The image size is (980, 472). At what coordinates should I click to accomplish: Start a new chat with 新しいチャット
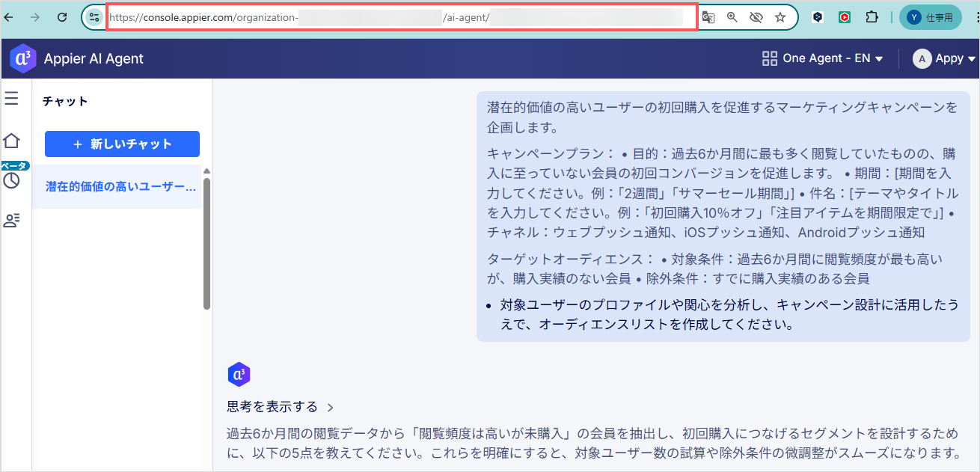122,144
